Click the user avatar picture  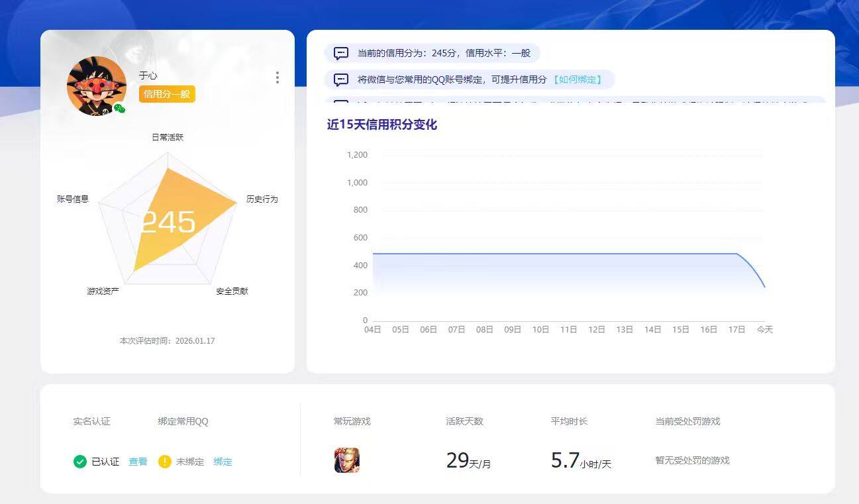click(96, 85)
